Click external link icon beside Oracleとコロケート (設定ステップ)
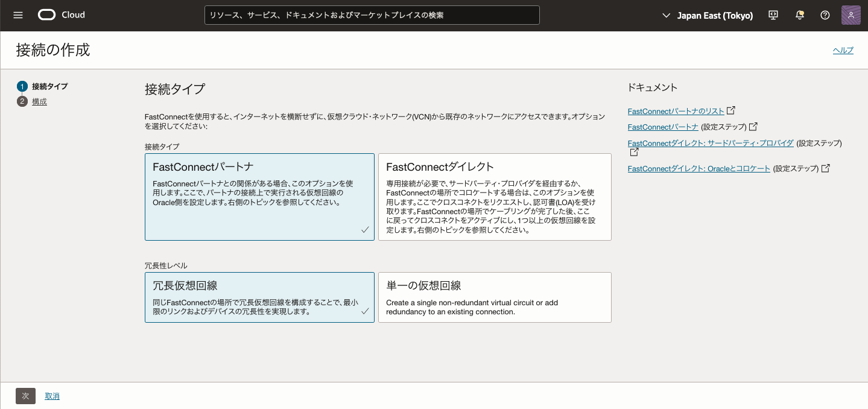Screen dimensions: 868x409 click(825, 168)
